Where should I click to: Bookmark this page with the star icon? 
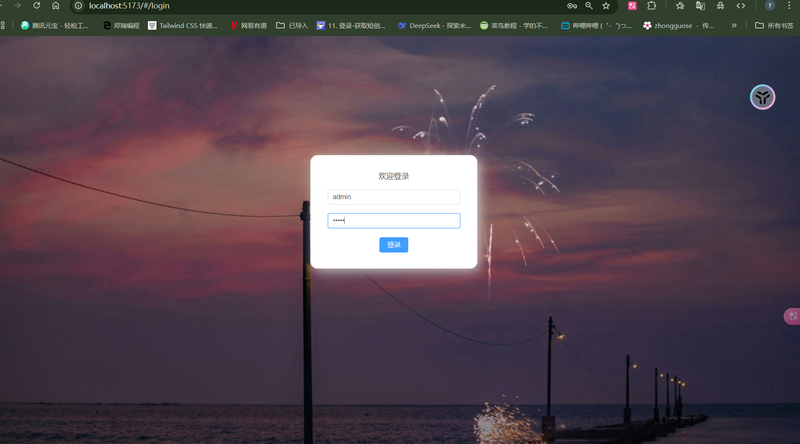click(606, 6)
